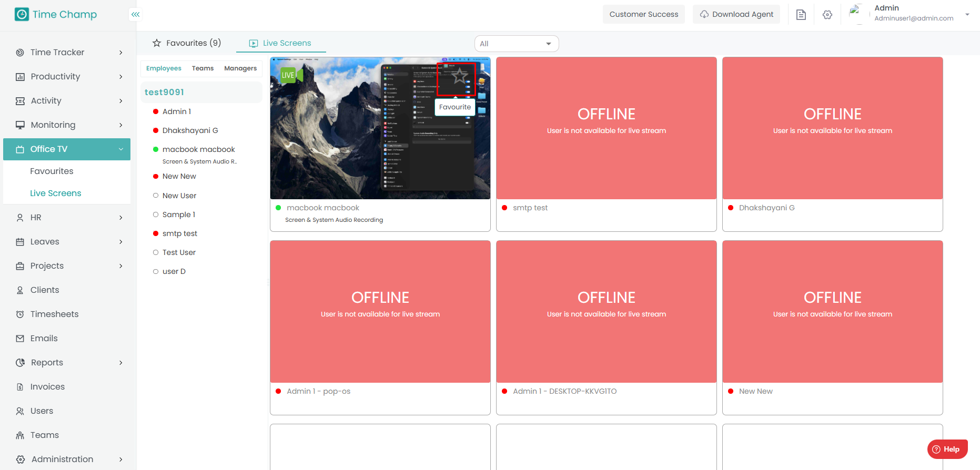Collapse the Office TV menu chevron

121,149
